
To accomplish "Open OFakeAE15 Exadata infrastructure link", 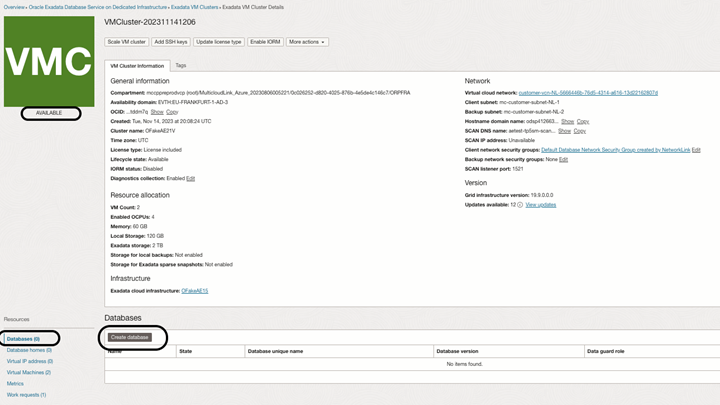I will coord(195,291).
